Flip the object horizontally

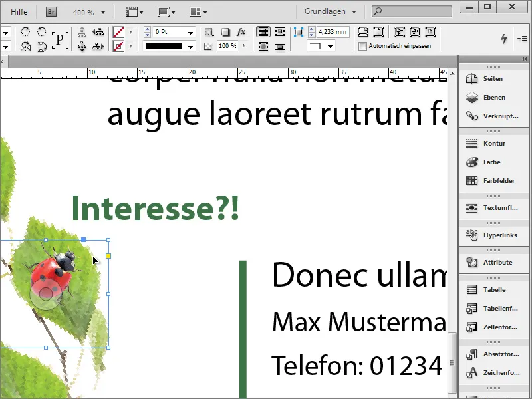pos(25,46)
